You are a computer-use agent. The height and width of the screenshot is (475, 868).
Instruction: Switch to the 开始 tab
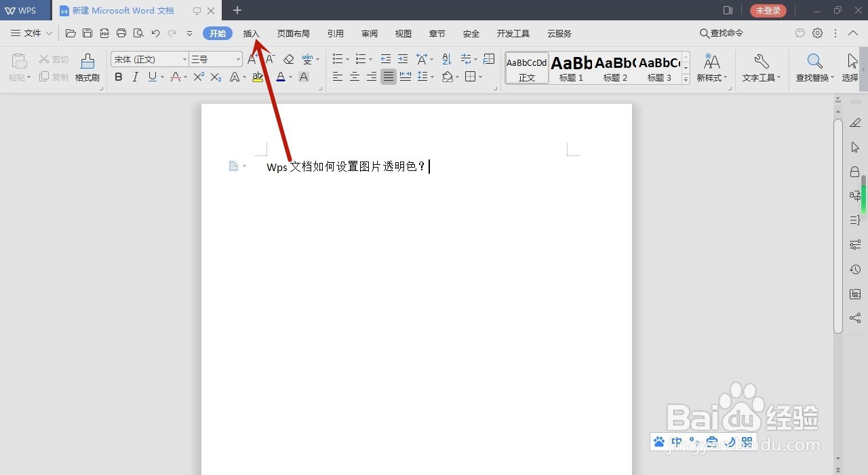218,33
